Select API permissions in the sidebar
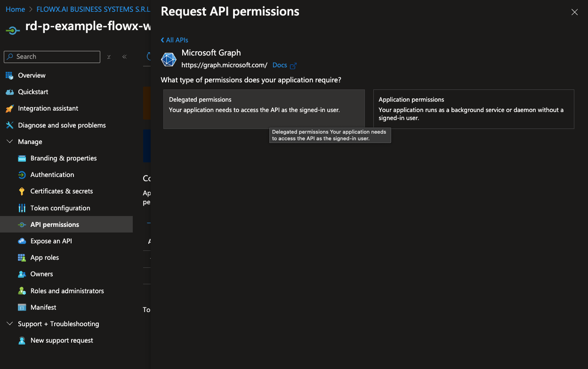 pos(66,225)
